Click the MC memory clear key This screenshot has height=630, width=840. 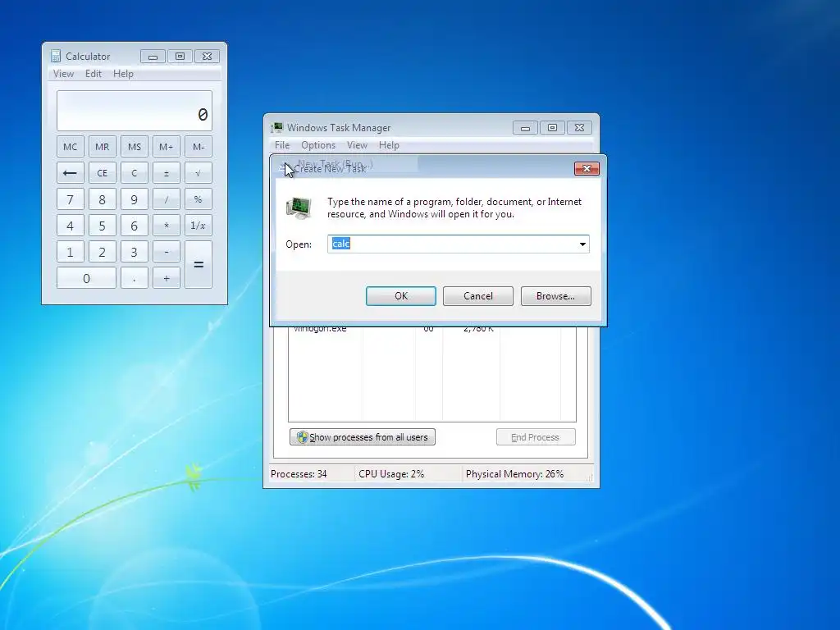coord(71,147)
